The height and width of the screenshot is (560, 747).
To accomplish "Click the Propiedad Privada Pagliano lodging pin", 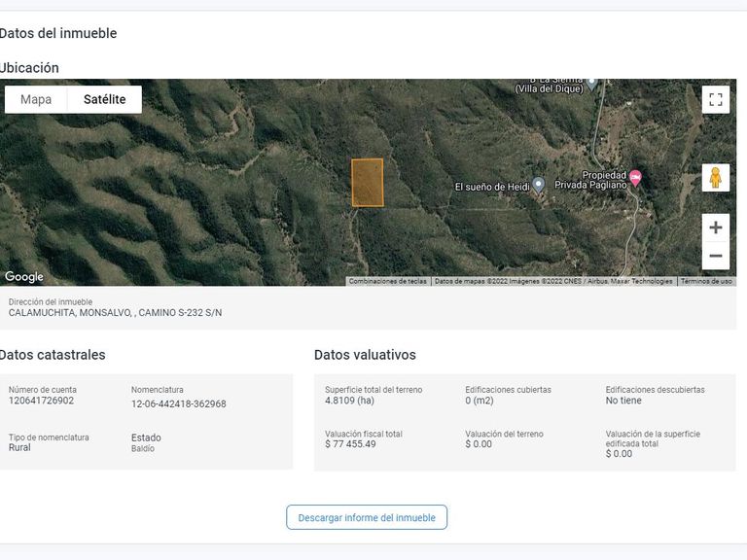I will [635, 177].
